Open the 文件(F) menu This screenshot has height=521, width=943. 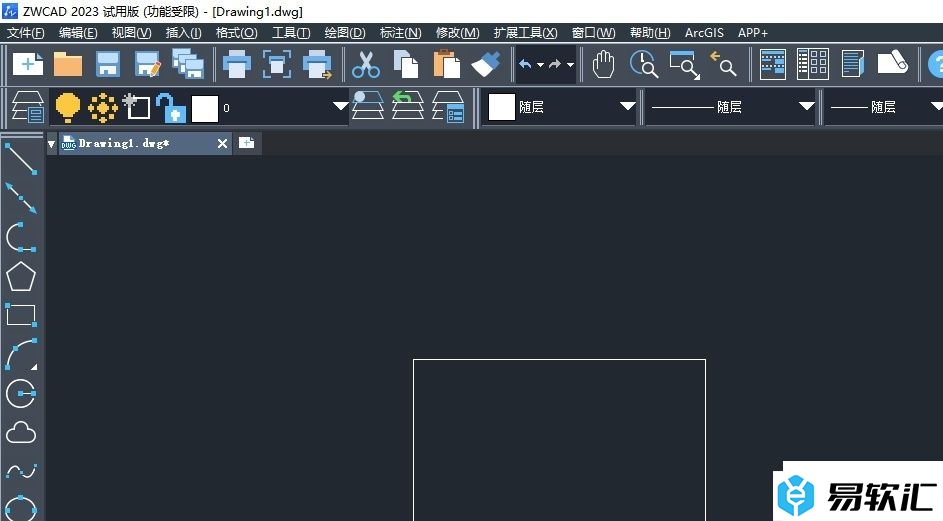[x=26, y=32]
